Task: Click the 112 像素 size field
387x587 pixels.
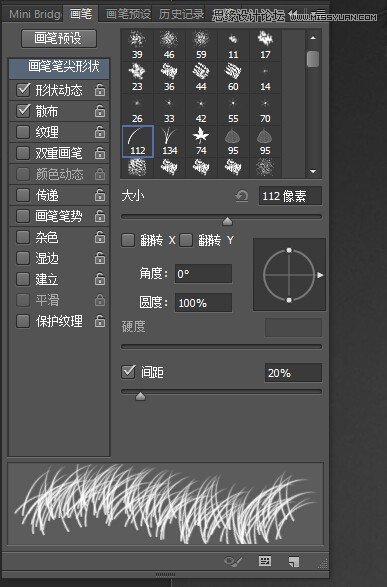Action: point(290,196)
